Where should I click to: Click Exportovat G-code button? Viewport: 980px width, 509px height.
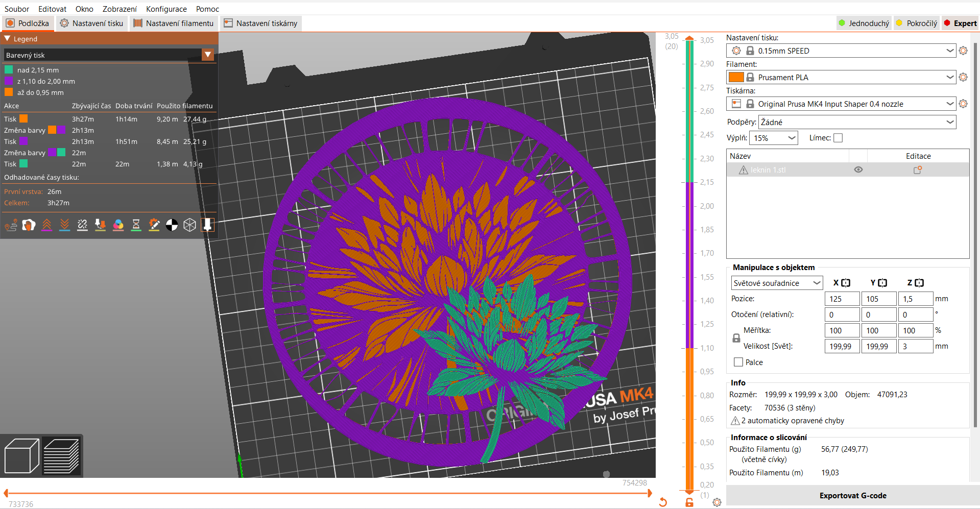pos(853,495)
